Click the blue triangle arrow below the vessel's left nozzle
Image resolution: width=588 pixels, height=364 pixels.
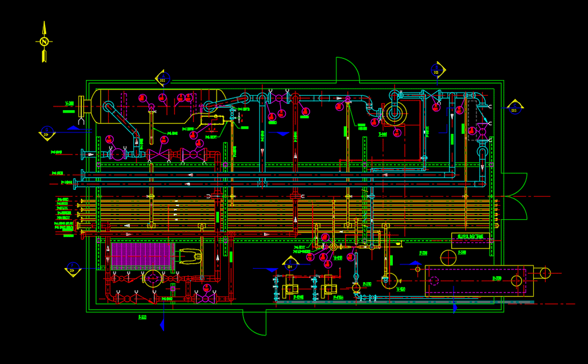(72, 128)
